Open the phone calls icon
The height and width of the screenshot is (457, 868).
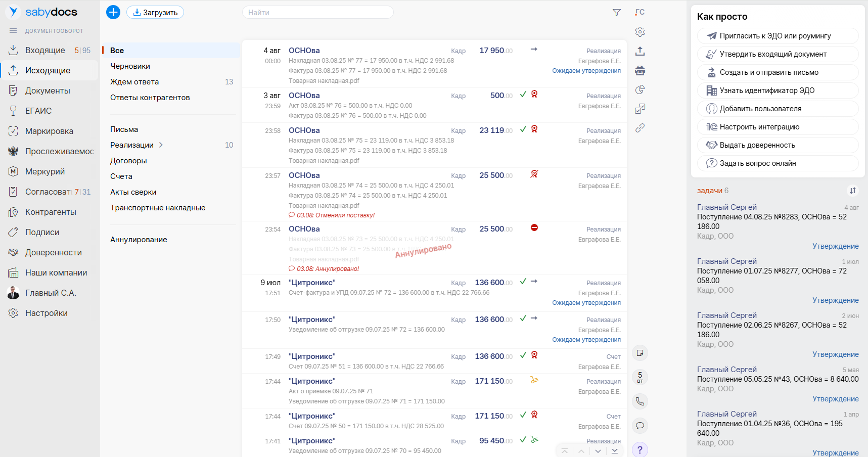tap(640, 401)
